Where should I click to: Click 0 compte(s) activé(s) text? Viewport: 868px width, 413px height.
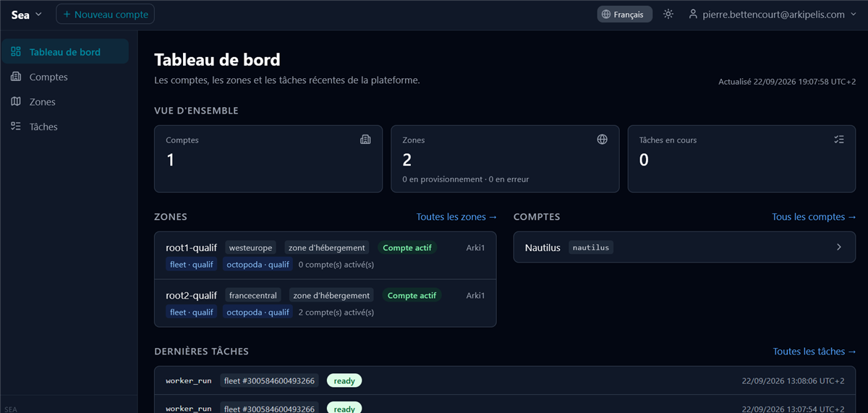tap(336, 265)
